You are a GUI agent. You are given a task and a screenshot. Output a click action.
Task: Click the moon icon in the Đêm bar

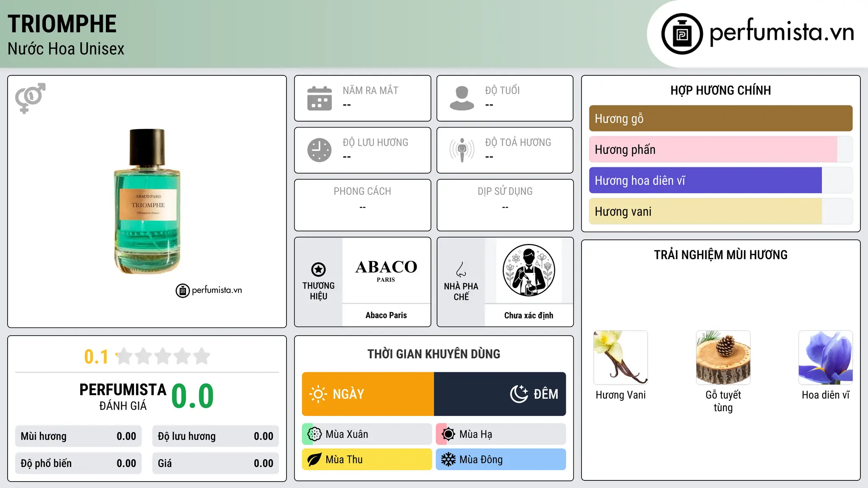tap(519, 394)
